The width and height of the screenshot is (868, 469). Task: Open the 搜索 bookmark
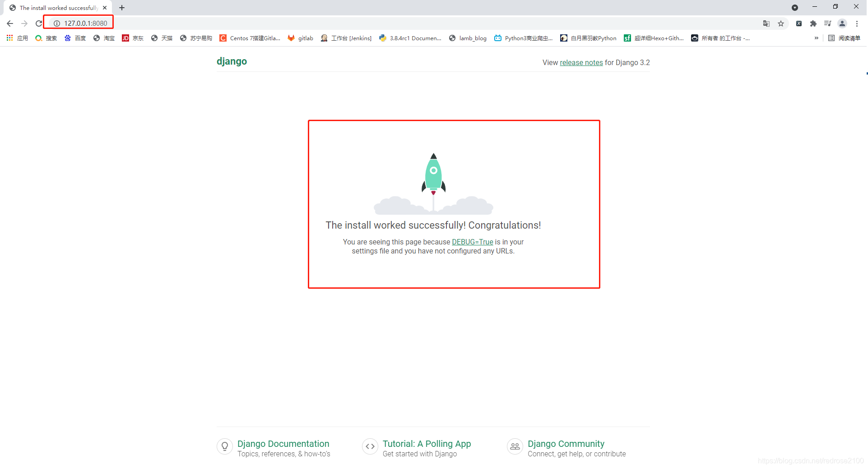click(x=46, y=38)
